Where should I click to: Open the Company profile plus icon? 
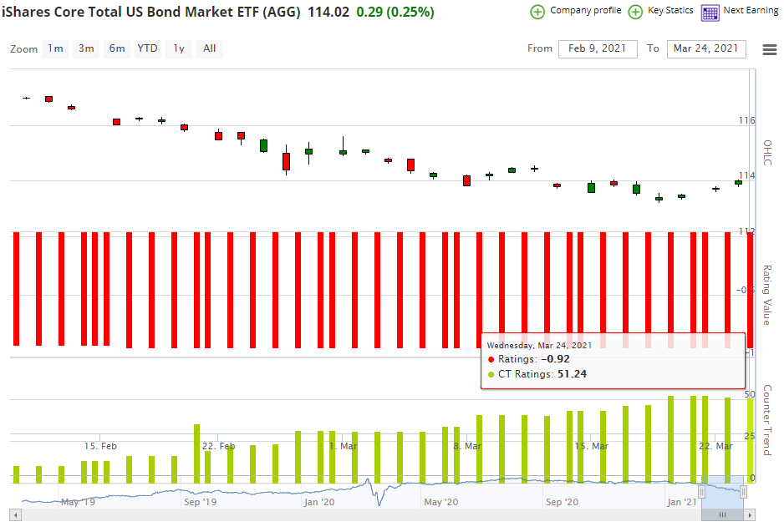537,12
